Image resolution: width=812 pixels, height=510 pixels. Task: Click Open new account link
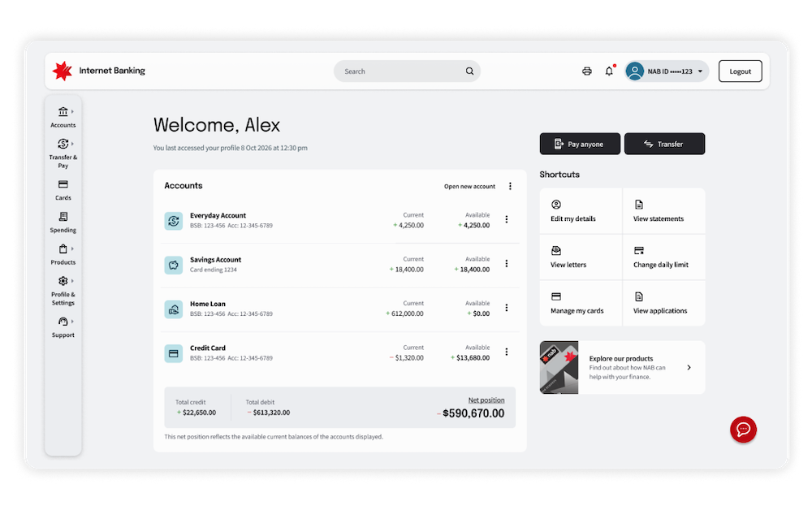(x=469, y=186)
